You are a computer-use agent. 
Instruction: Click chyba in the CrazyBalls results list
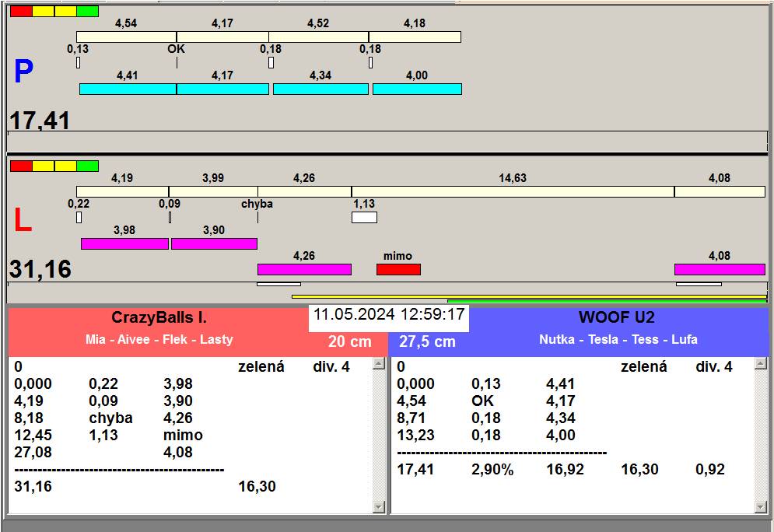coord(110,418)
